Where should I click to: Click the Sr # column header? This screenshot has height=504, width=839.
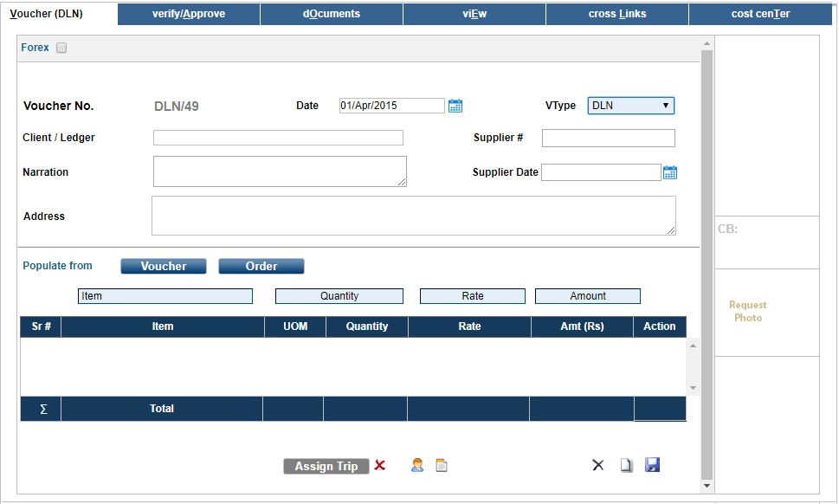coord(41,326)
